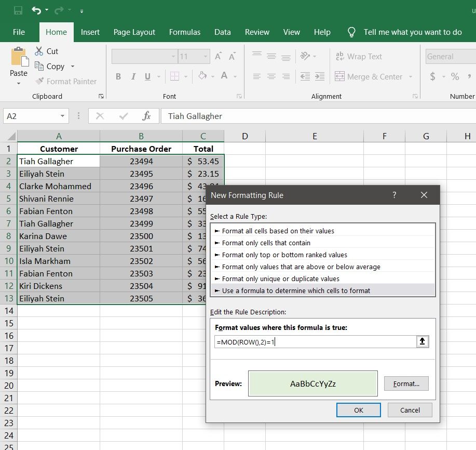Toggle Wrap Text in Alignment group
Viewport: 476px width, 450px height.
359,57
